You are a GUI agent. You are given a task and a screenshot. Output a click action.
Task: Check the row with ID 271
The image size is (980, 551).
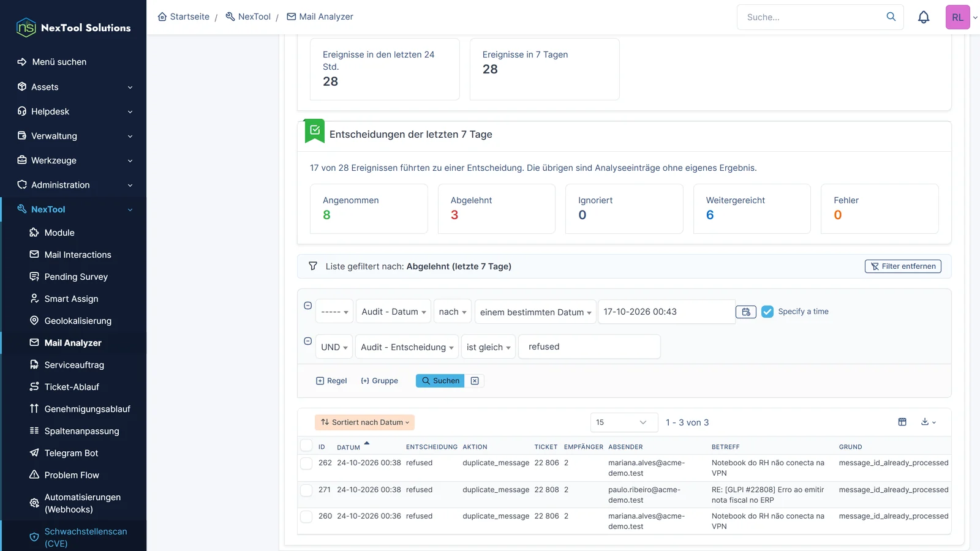click(x=306, y=490)
